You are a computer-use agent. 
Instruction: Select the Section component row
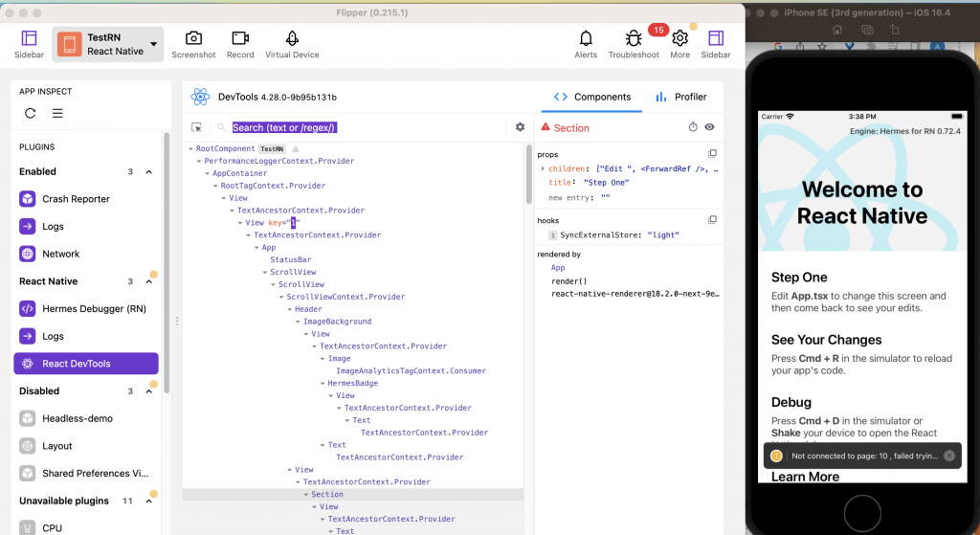point(352,495)
